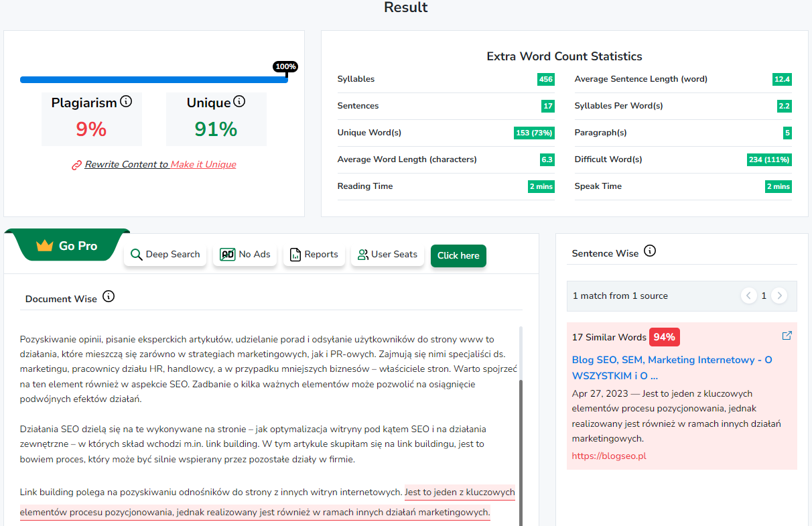
Task: Visit the https://blogseo.pl link
Action: (x=608, y=456)
